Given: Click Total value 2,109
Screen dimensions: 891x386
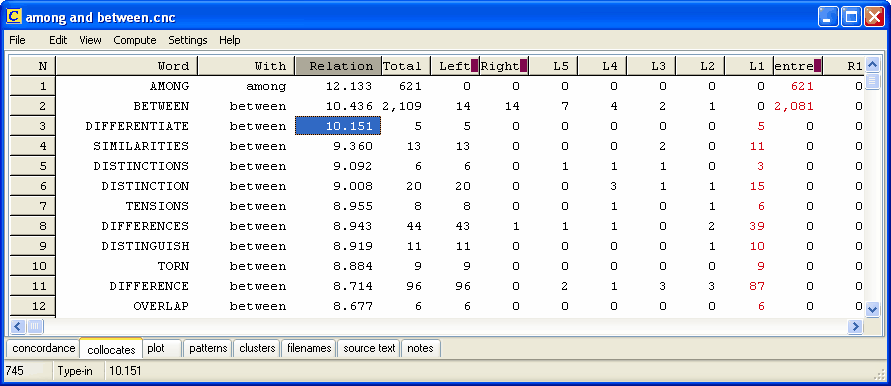Looking at the screenshot, I should [x=402, y=106].
